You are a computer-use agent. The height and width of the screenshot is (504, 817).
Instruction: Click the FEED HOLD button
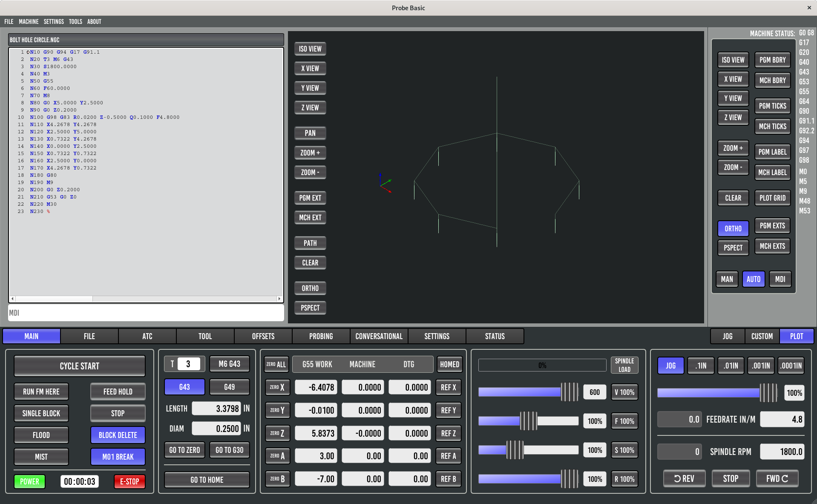[118, 392]
